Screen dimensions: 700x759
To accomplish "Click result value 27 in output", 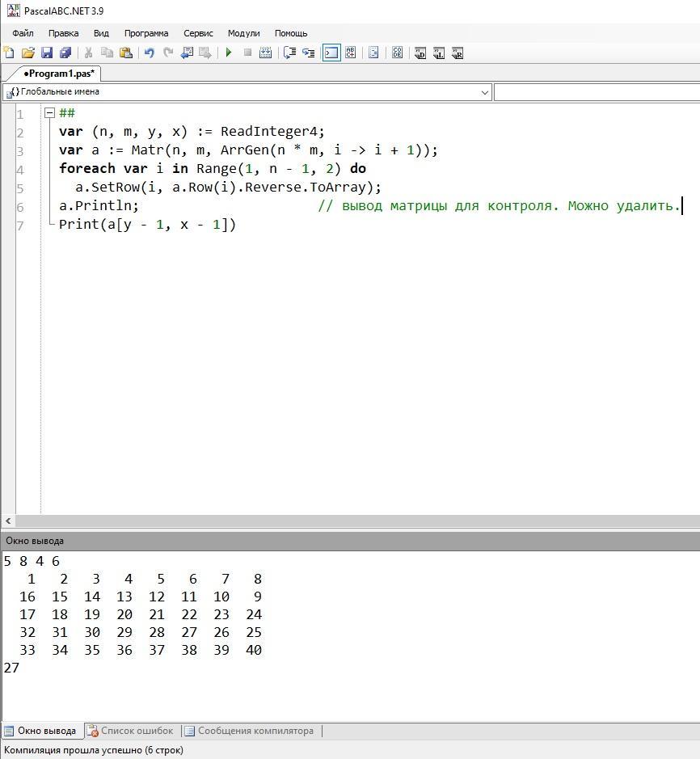I will click(x=11, y=668).
